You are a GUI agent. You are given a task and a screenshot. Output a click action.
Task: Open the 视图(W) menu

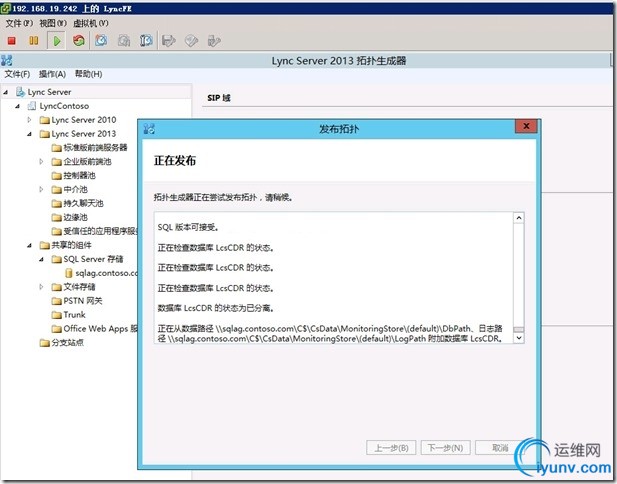tap(53, 23)
